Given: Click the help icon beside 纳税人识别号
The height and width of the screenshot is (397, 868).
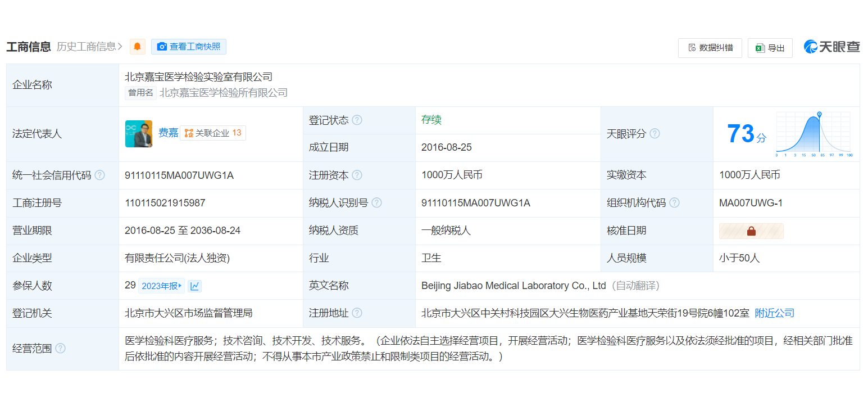Looking at the screenshot, I should (x=376, y=202).
